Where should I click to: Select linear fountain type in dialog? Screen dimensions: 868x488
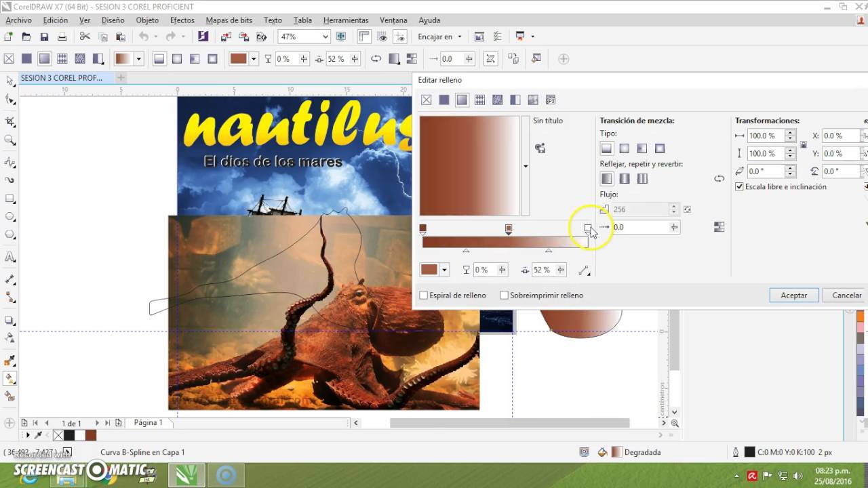click(607, 148)
